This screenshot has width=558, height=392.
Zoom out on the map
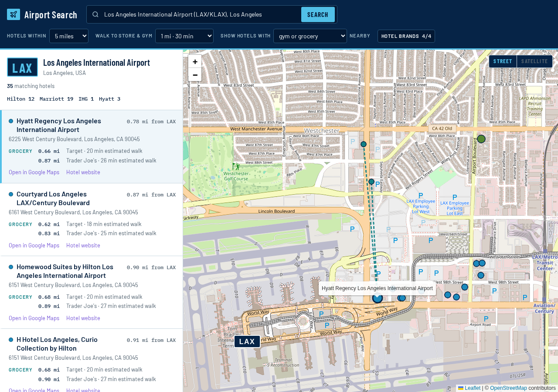pos(195,74)
